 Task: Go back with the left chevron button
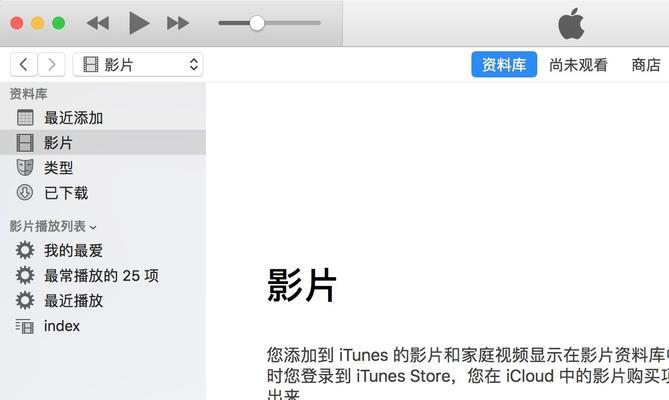tap(23, 65)
